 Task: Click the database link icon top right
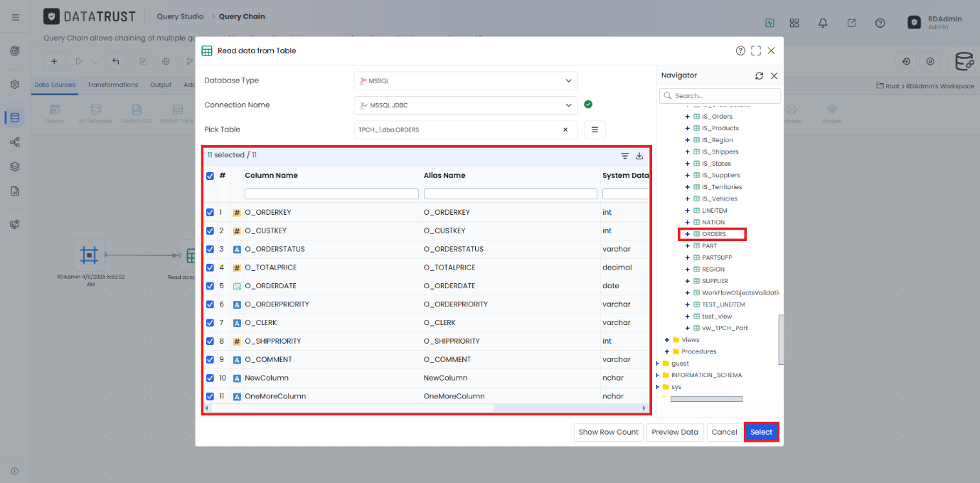point(964,61)
